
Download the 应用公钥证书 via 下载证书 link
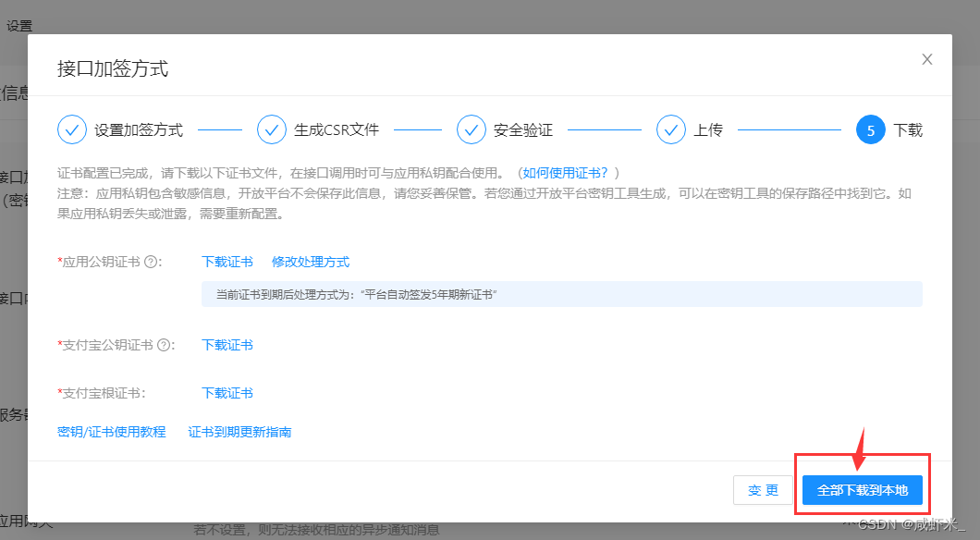[x=227, y=262]
